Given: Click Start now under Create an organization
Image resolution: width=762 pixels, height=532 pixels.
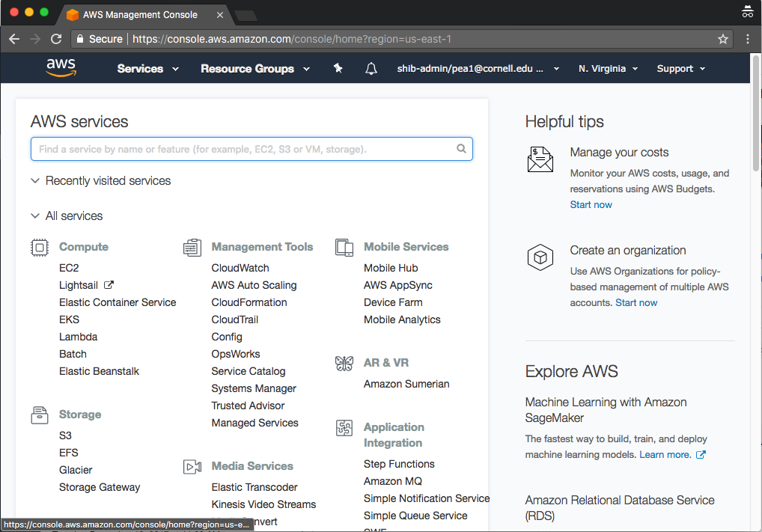Looking at the screenshot, I should point(636,303).
